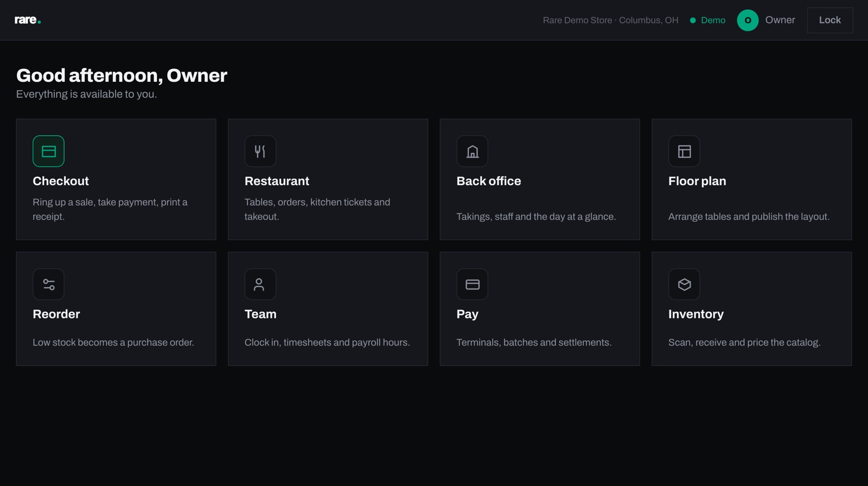Open the Pay card title
Viewport: 868px width, 486px height.
[467, 314]
